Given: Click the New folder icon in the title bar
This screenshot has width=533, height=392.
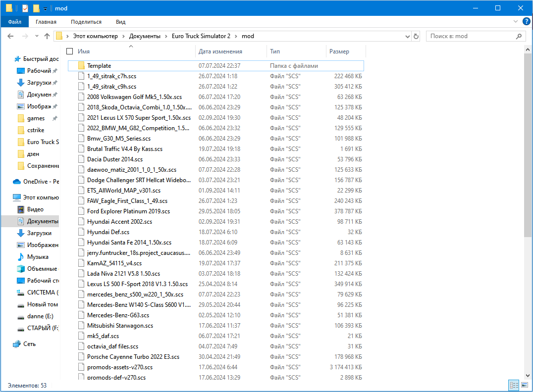Looking at the screenshot, I should (36, 8).
